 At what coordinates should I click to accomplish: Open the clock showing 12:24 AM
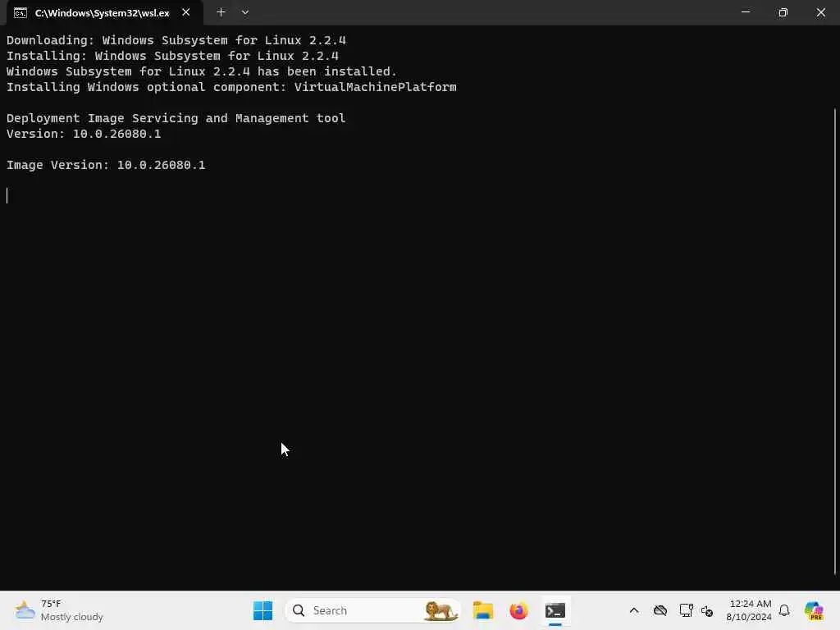point(749,610)
